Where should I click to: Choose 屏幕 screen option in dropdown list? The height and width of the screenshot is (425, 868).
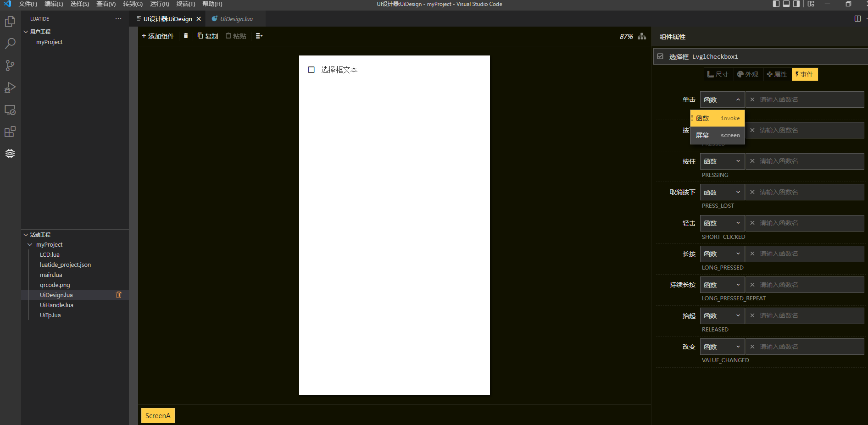tap(718, 135)
